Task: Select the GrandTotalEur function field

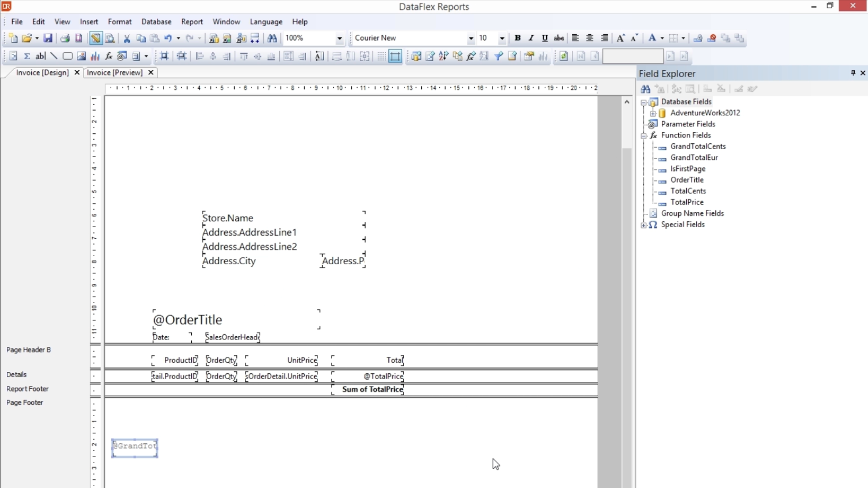Action: (694, 158)
